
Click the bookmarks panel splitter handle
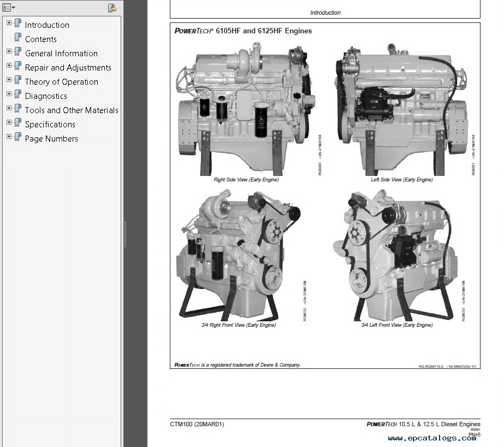point(125,234)
